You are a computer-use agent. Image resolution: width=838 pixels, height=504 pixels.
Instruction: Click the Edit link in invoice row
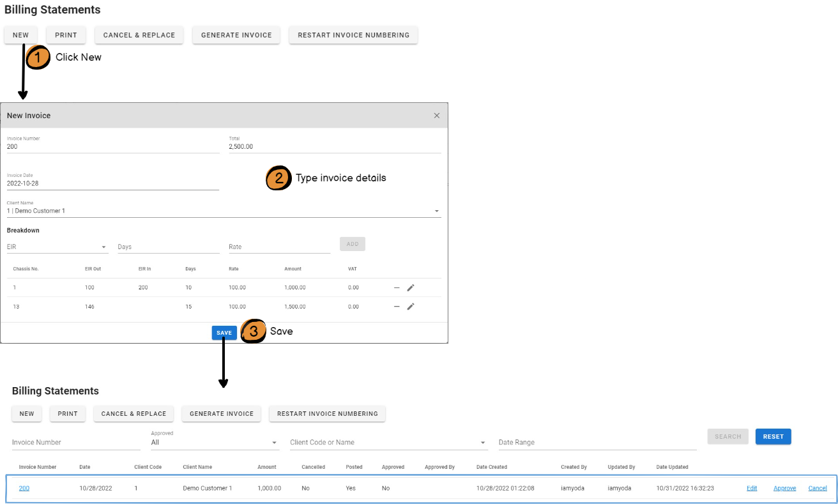tap(752, 488)
